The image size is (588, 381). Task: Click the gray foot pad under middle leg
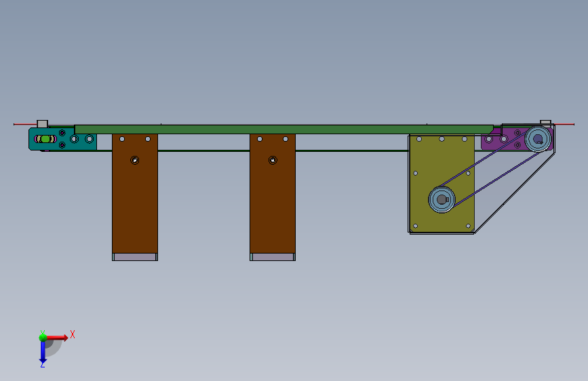pyautogui.click(x=273, y=257)
